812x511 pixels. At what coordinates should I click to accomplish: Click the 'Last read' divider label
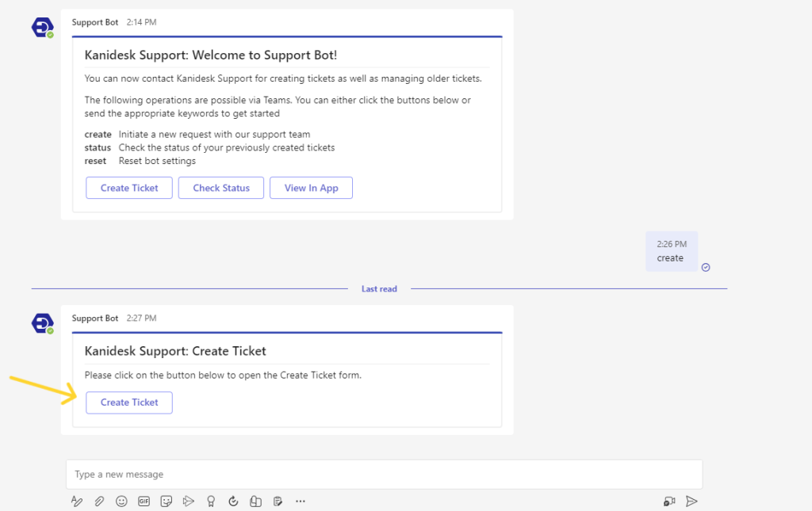(379, 288)
